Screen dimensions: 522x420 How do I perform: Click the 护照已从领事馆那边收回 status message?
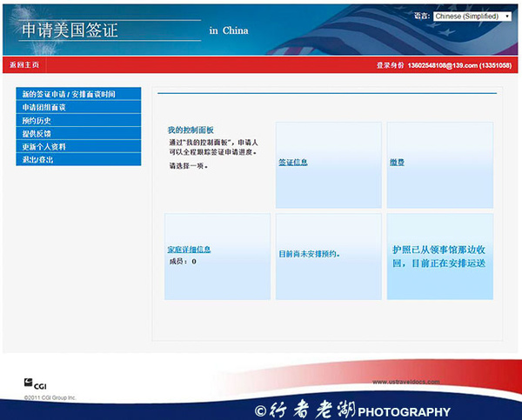[x=438, y=257]
